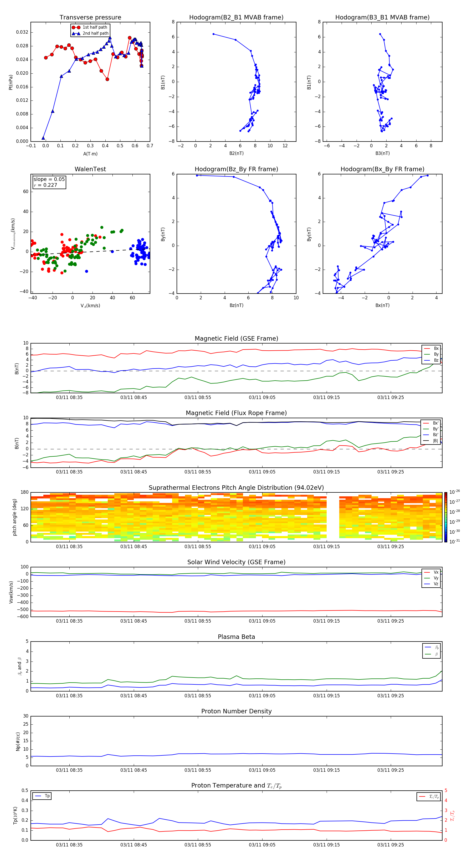The height and width of the screenshot is (868, 473).
Task: Click the "Np(#/cc)" axis label
Action: click(18, 741)
